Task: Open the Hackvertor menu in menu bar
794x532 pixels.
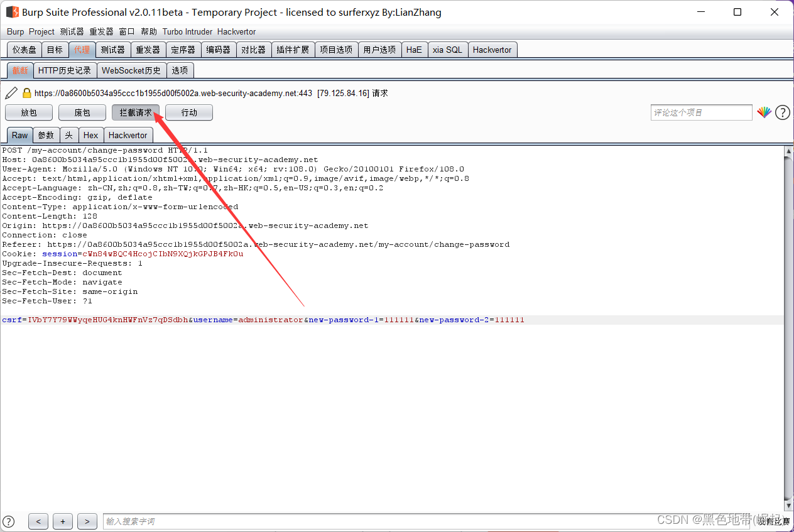Action: (237, 31)
